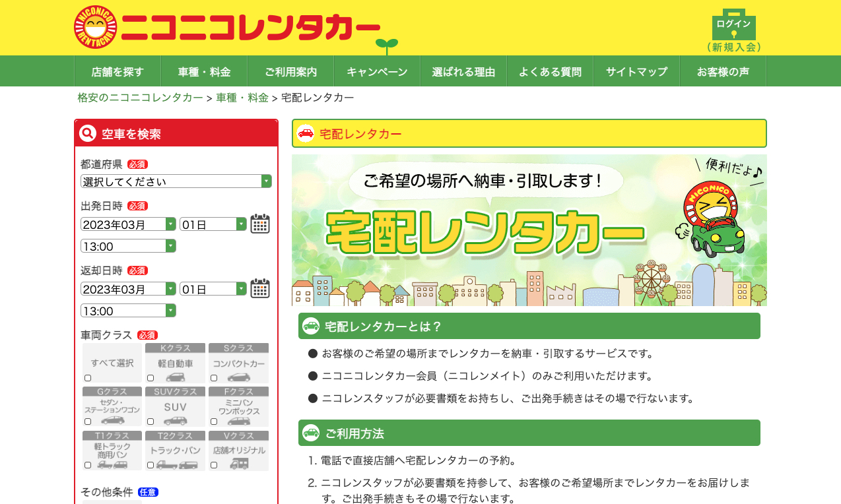Click the 宅配レンタカー banner image
This screenshot has height=504, width=841.
click(529, 230)
